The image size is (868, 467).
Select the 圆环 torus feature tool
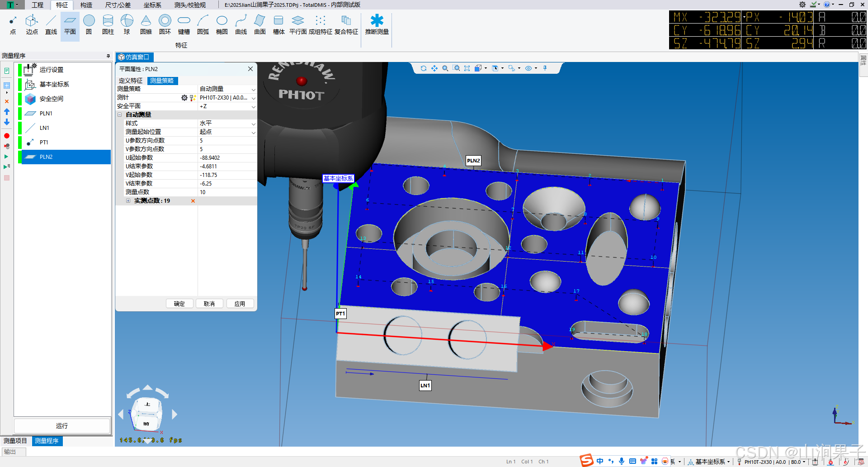(x=165, y=25)
